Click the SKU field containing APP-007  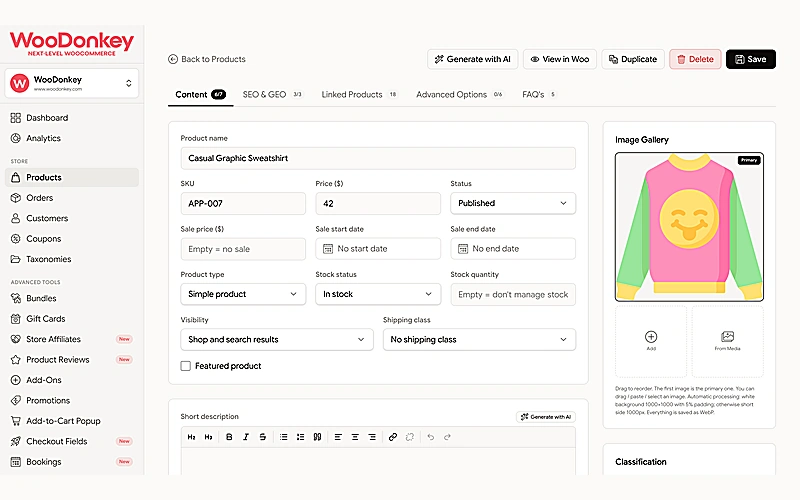pyautogui.click(x=243, y=204)
